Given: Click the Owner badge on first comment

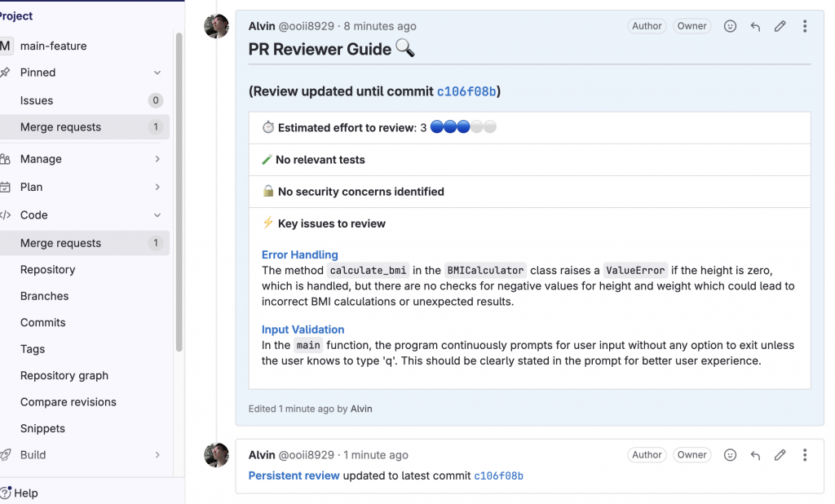Looking at the screenshot, I should [x=691, y=26].
